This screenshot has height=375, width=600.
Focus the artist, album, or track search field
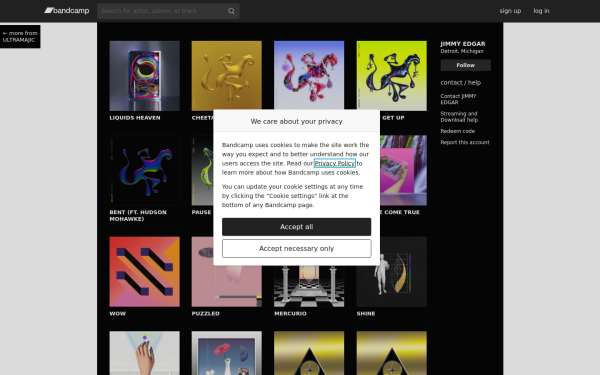tap(168, 11)
